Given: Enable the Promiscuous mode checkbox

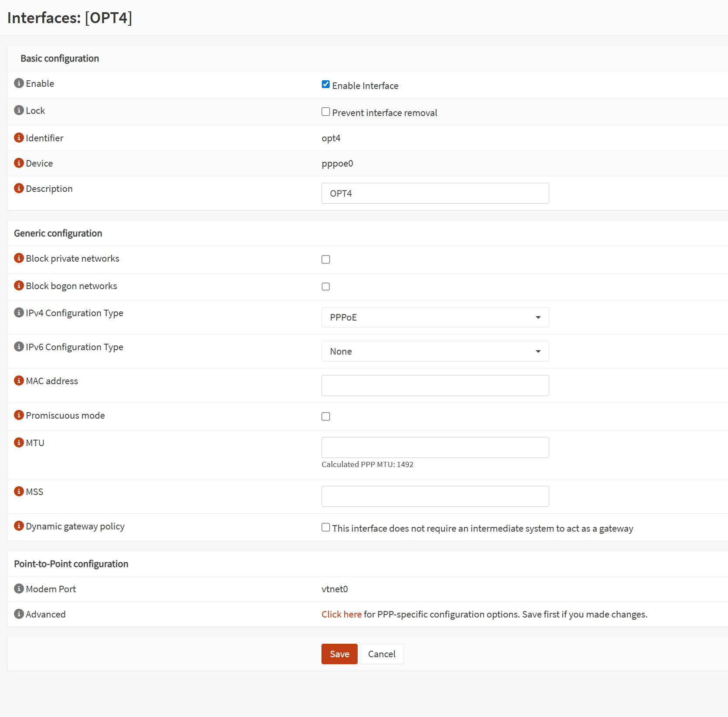Looking at the screenshot, I should (x=326, y=417).
